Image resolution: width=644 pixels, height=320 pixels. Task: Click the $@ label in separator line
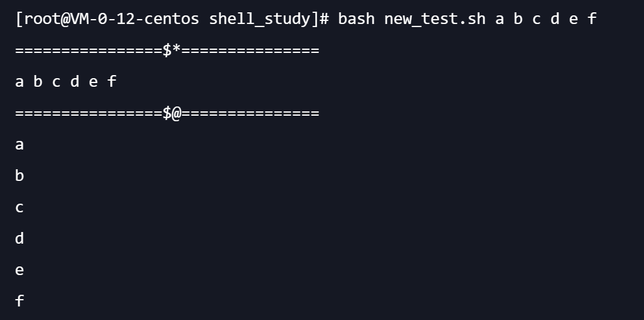pyautogui.click(x=172, y=113)
